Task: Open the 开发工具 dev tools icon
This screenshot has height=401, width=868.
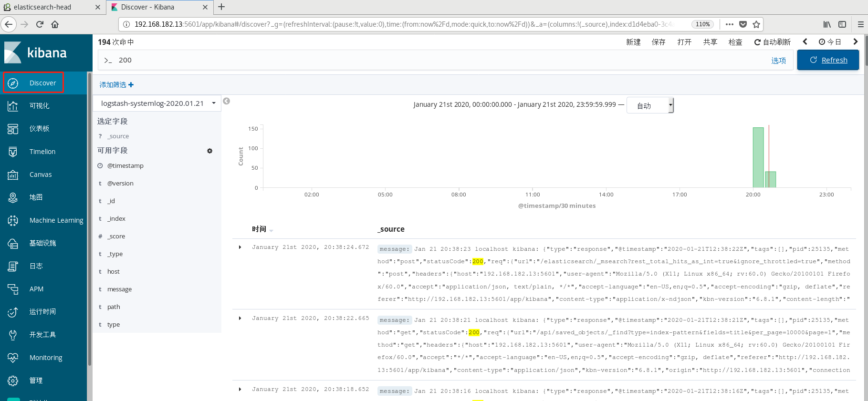Action: (x=13, y=335)
